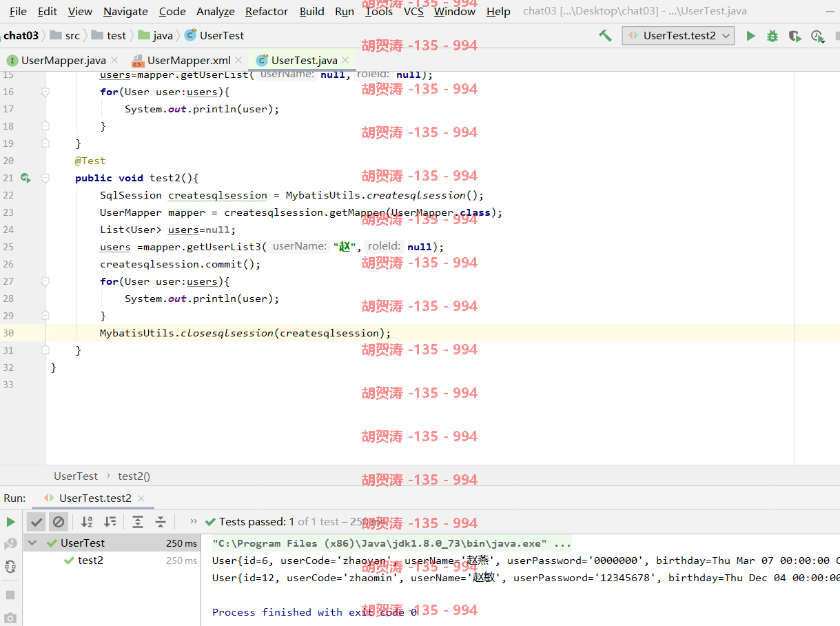The width and height of the screenshot is (840, 626).
Task: Sort test results alphabetically
Action: [x=87, y=522]
